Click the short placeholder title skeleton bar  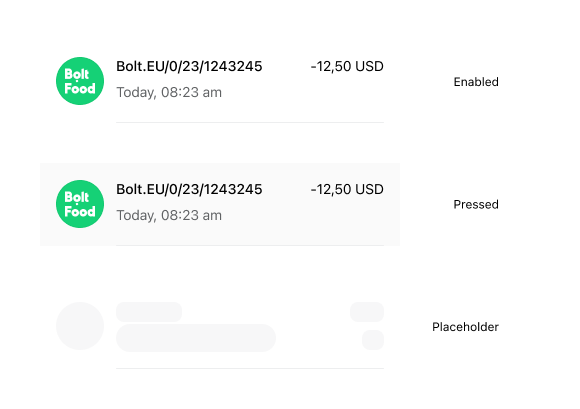pos(149,312)
